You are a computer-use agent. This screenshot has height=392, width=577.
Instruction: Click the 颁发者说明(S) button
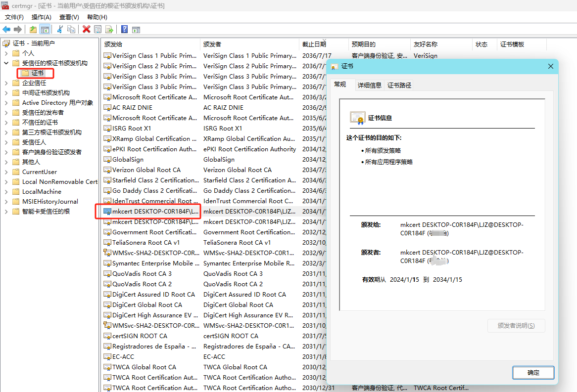point(516,326)
